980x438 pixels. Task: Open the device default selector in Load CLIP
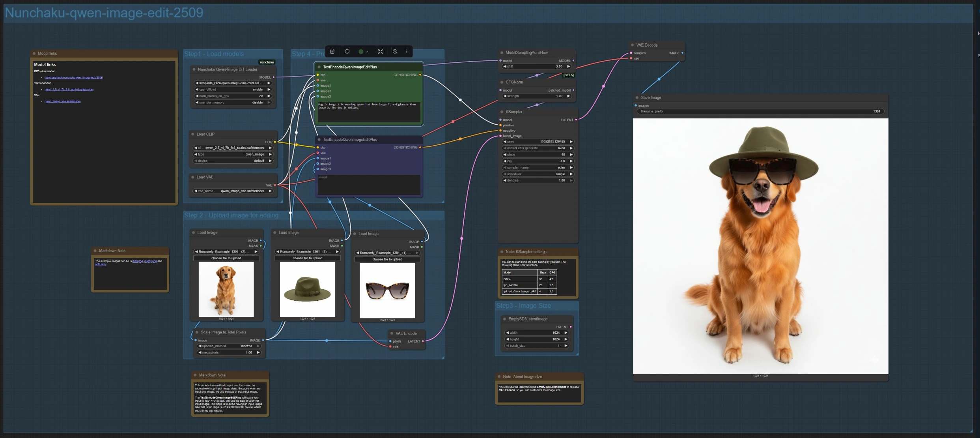(233, 161)
